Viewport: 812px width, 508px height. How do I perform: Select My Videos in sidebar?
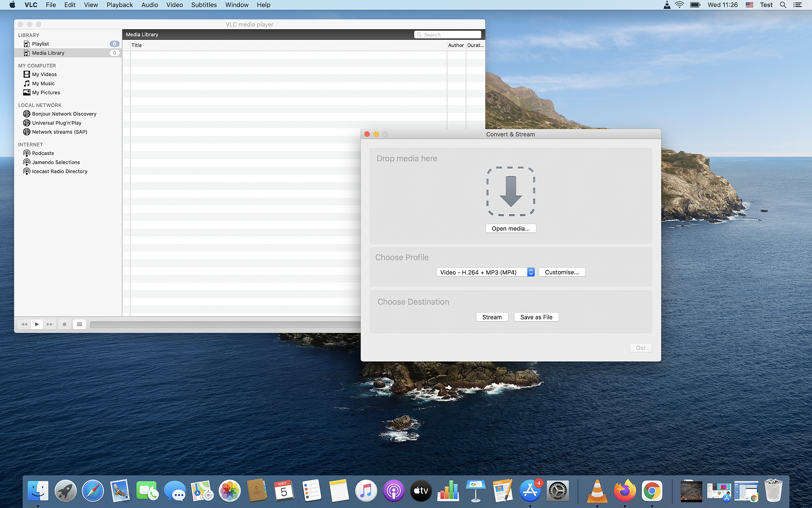click(44, 74)
